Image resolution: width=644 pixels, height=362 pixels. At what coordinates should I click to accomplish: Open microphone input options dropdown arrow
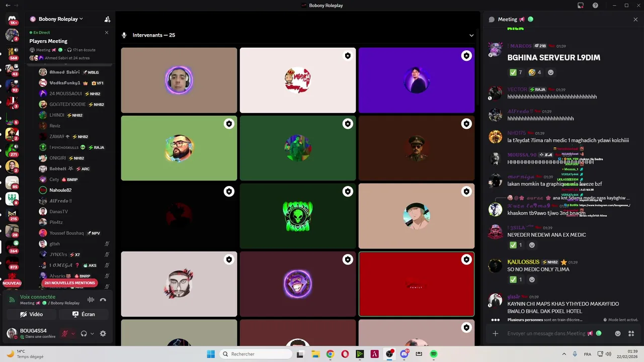coord(73,333)
